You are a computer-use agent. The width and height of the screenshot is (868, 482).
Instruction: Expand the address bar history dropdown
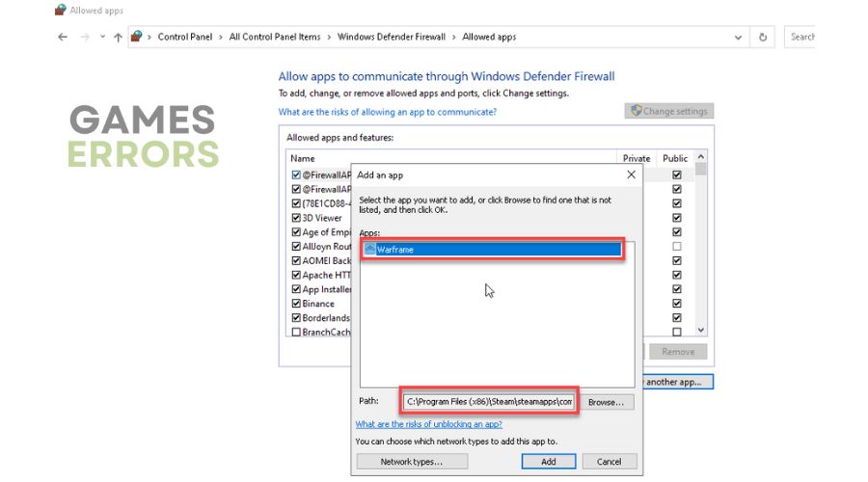tap(738, 38)
